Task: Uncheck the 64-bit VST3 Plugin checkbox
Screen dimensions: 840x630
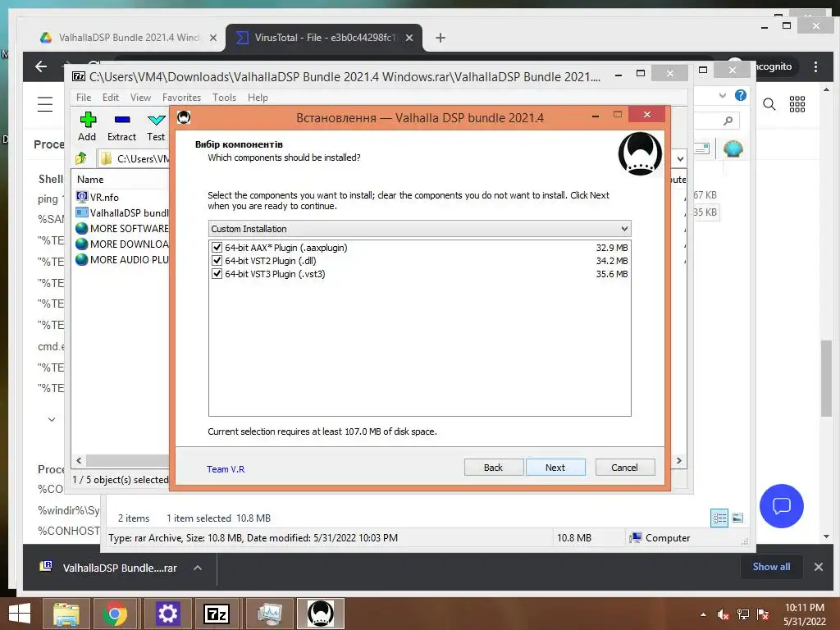Action: pyautogui.click(x=217, y=274)
